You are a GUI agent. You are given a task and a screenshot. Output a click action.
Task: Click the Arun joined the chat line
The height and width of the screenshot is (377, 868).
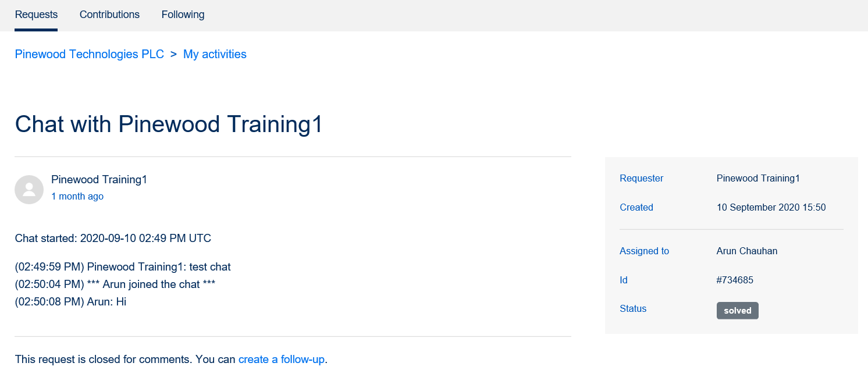tap(115, 284)
